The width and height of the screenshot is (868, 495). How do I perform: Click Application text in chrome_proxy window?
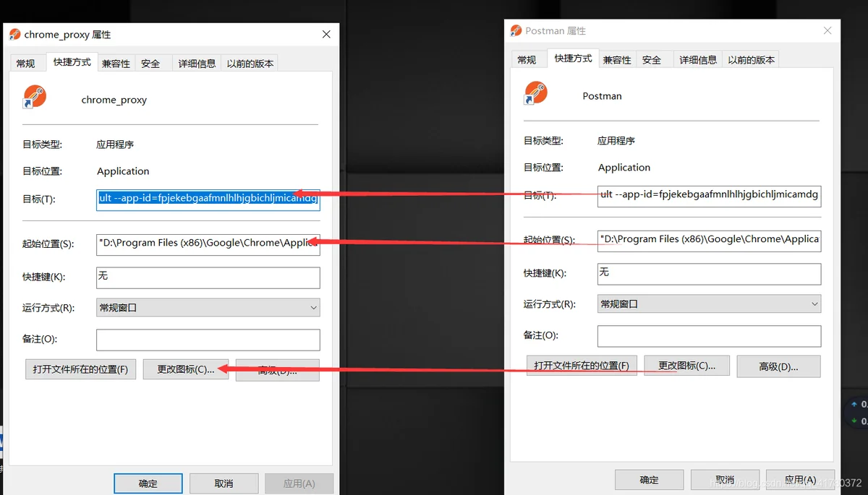pos(123,171)
